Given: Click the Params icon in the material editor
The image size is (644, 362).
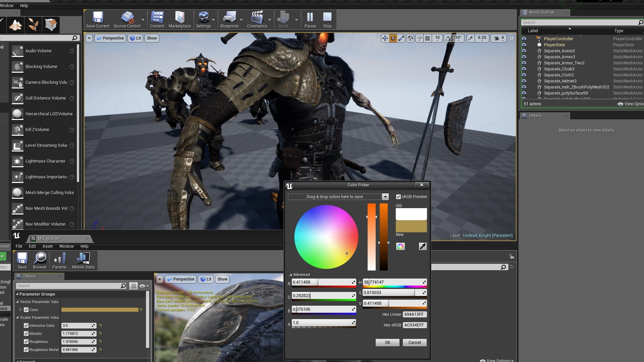Looking at the screenshot, I should (59, 260).
